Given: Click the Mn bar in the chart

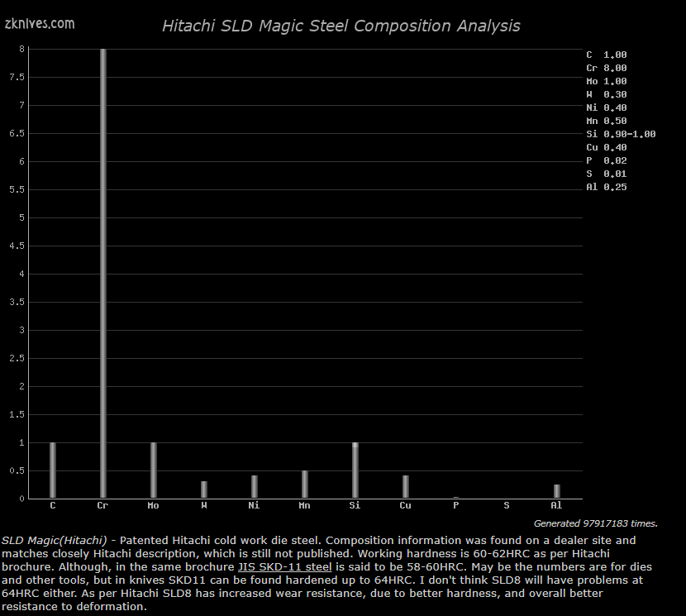Looking at the screenshot, I should [305, 485].
